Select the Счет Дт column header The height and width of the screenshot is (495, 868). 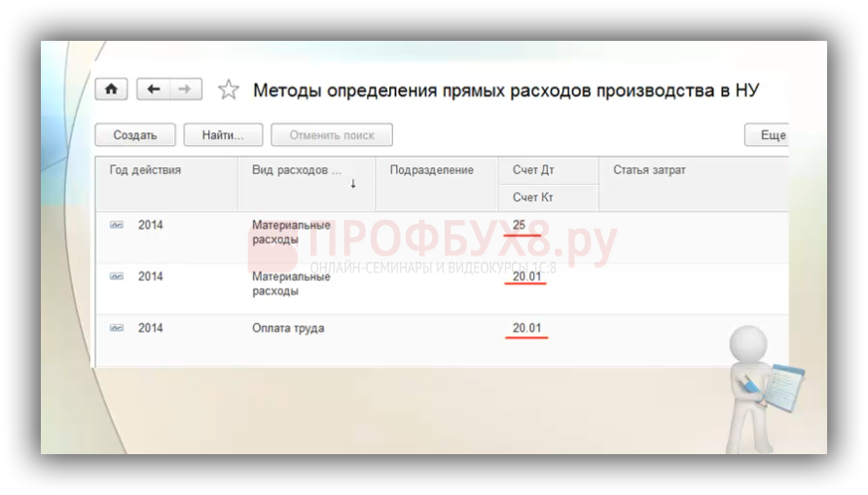[x=533, y=170]
